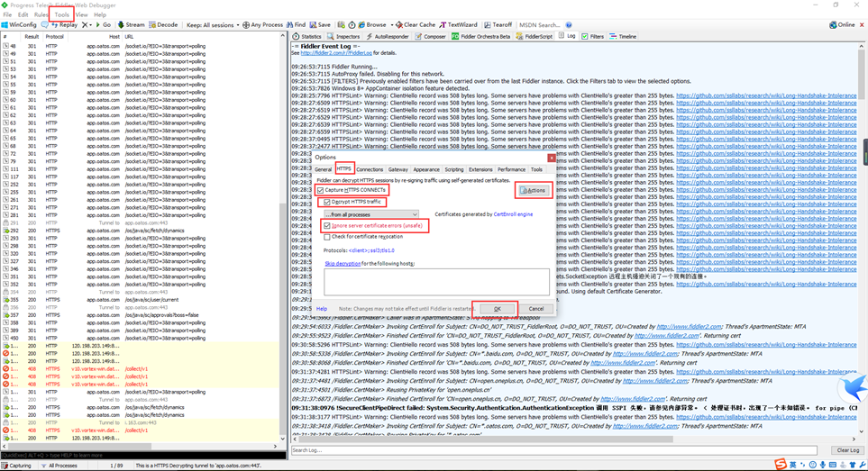The height and width of the screenshot is (471, 868).
Task: Click the Capturing status indicator
Action: tap(16, 466)
